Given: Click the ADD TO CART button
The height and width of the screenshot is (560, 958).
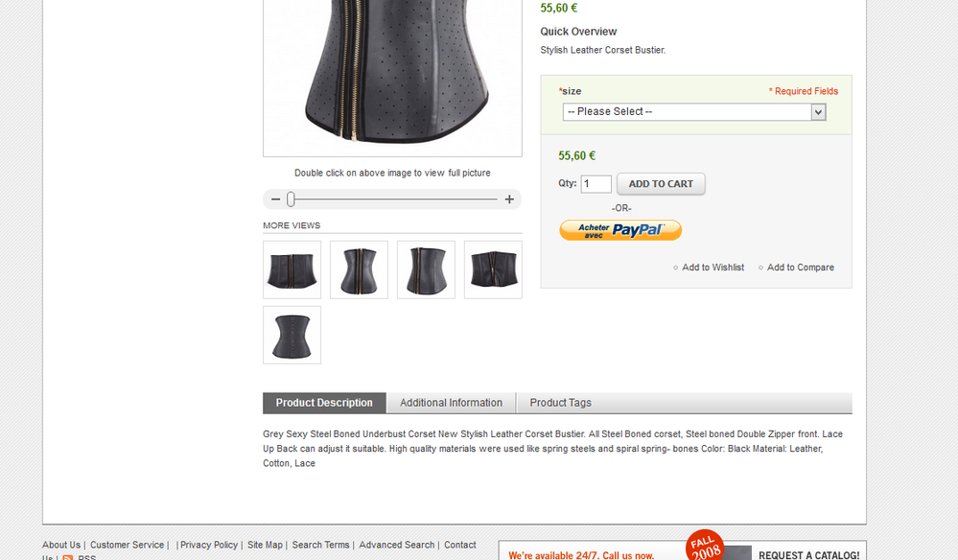Looking at the screenshot, I should pos(661,184).
